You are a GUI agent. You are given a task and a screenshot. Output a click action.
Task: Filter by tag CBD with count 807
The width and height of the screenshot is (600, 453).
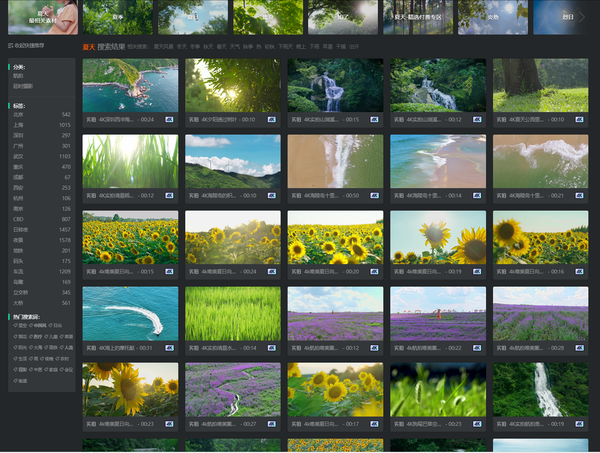tap(42, 219)
